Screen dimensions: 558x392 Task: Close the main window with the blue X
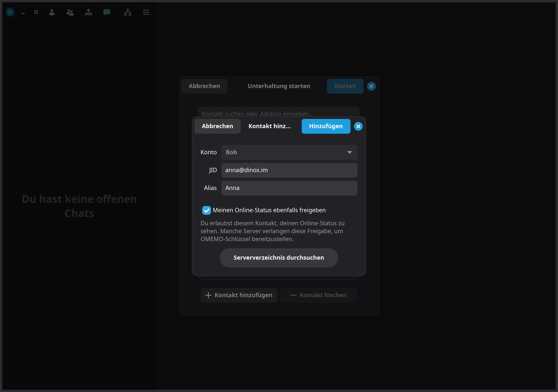pyautogui.click(x=10, y=12)
